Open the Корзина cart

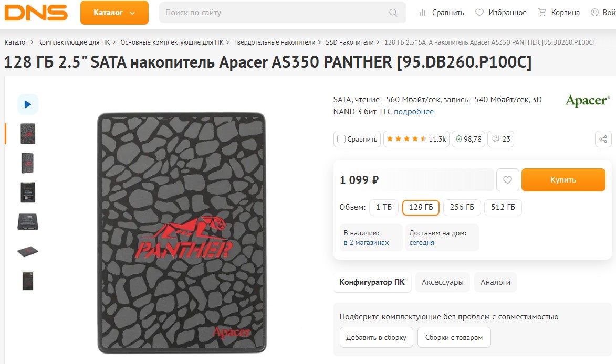(x=559, y=13)
